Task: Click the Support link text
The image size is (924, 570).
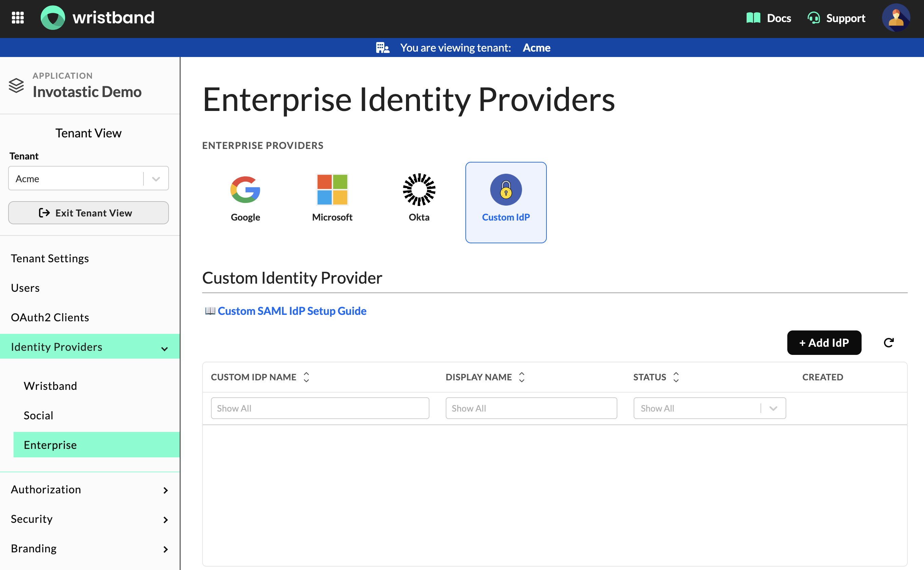Action: (x=845, y=18)
